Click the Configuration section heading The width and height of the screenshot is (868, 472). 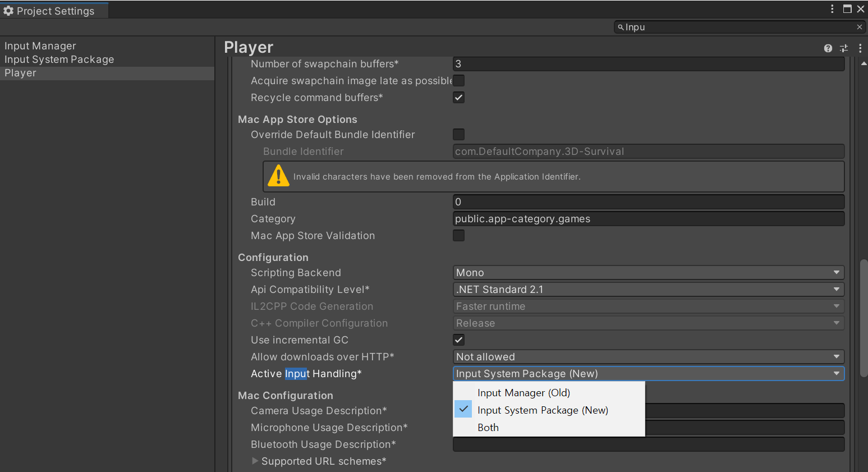pos(273,258)
